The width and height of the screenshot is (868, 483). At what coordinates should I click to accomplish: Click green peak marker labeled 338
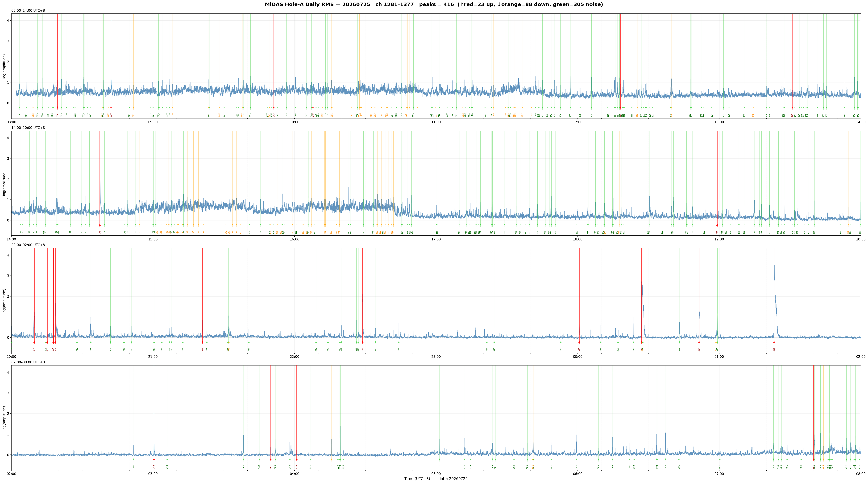(316, 342)
